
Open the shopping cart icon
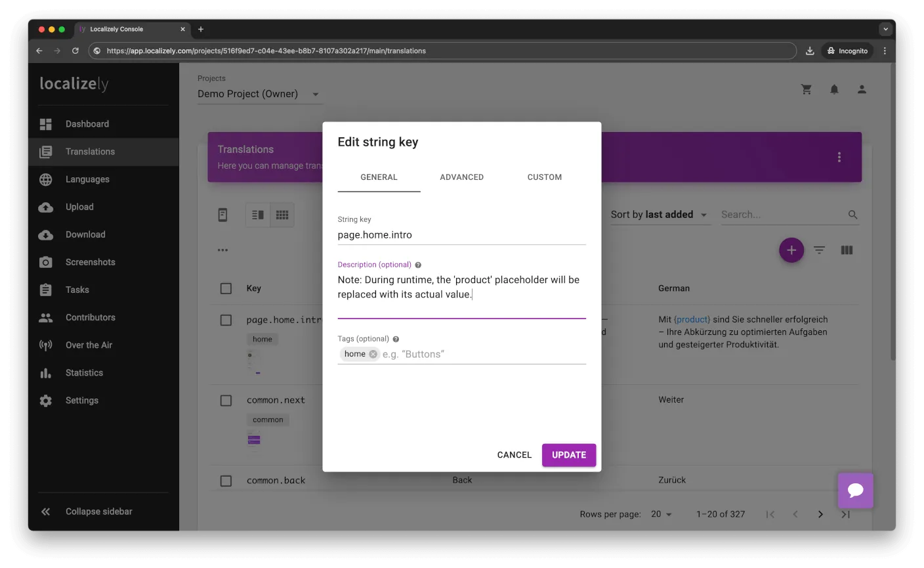(x=807, y=89)
